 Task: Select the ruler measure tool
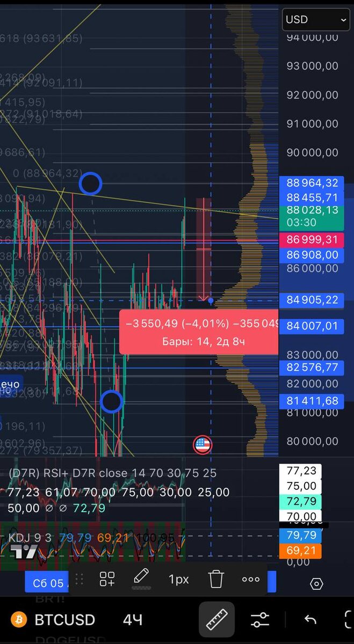point(216,619)
